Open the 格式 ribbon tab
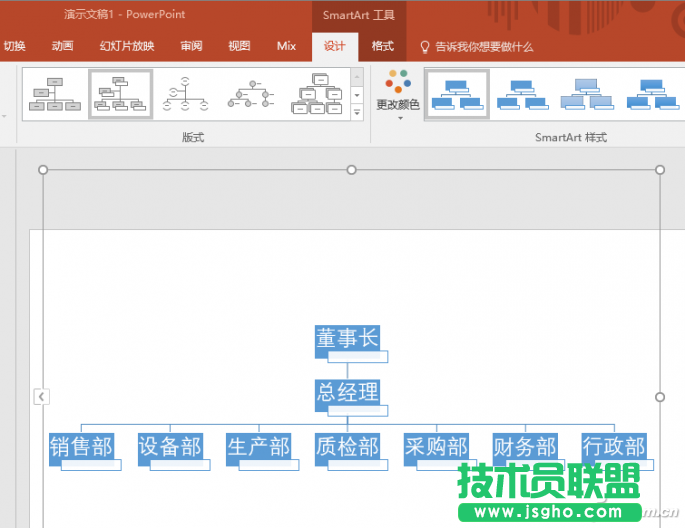The image size is (685, 528). (x=382, y=46)
